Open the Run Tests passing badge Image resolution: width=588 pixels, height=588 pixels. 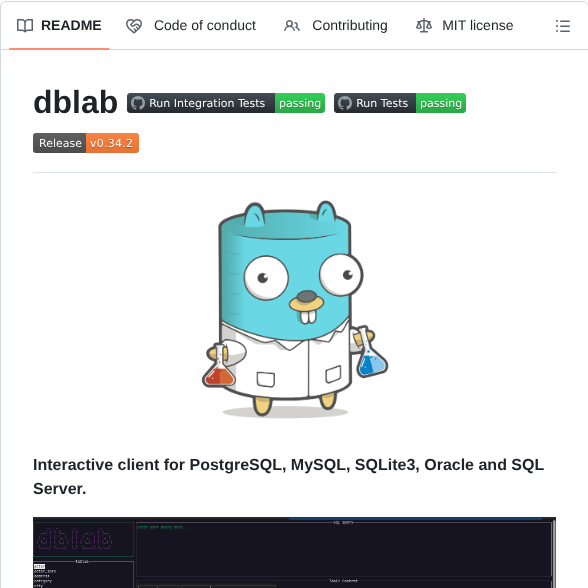click(x=400, y=103)
